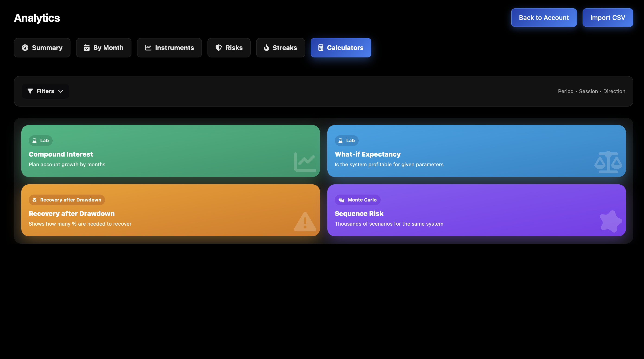Click the growth chart icon on Compound Interest card

click(305, 162)
